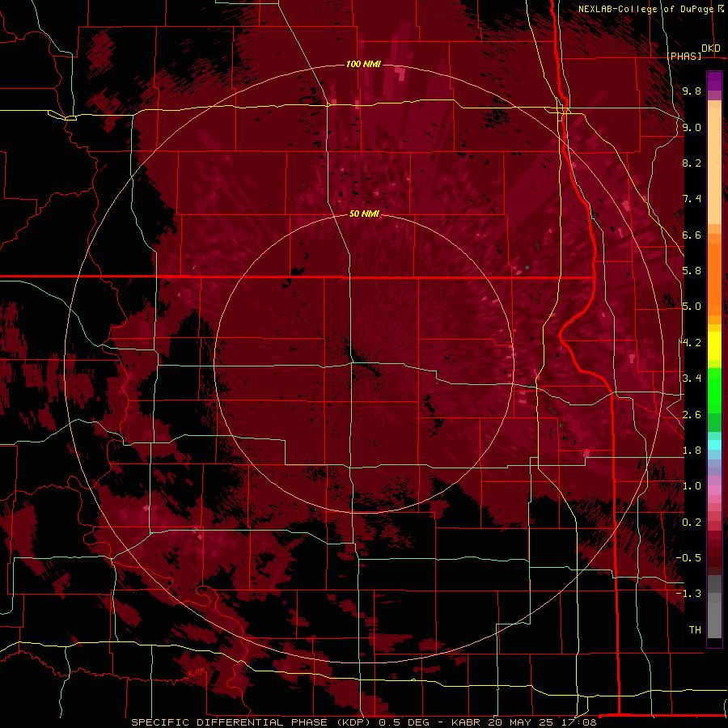Pick the purple top segment of color bar

tap(714, 82)
